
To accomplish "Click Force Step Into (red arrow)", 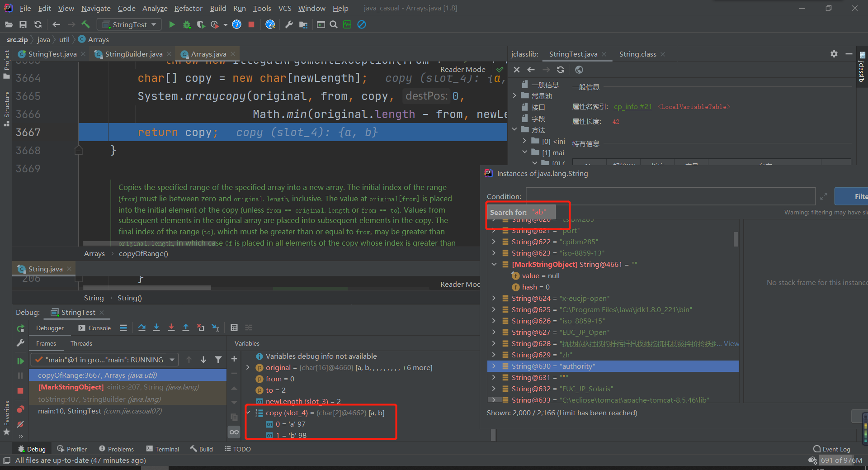I will [x=171, y=328].
